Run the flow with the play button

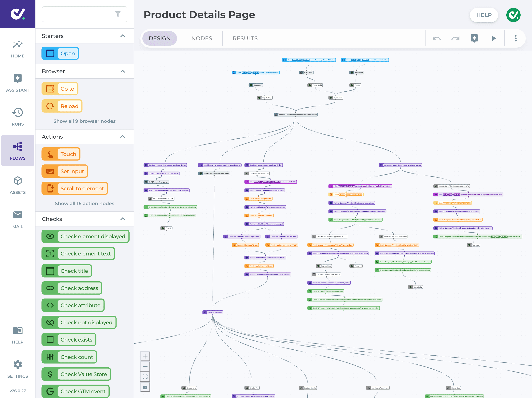pos(494,38)
